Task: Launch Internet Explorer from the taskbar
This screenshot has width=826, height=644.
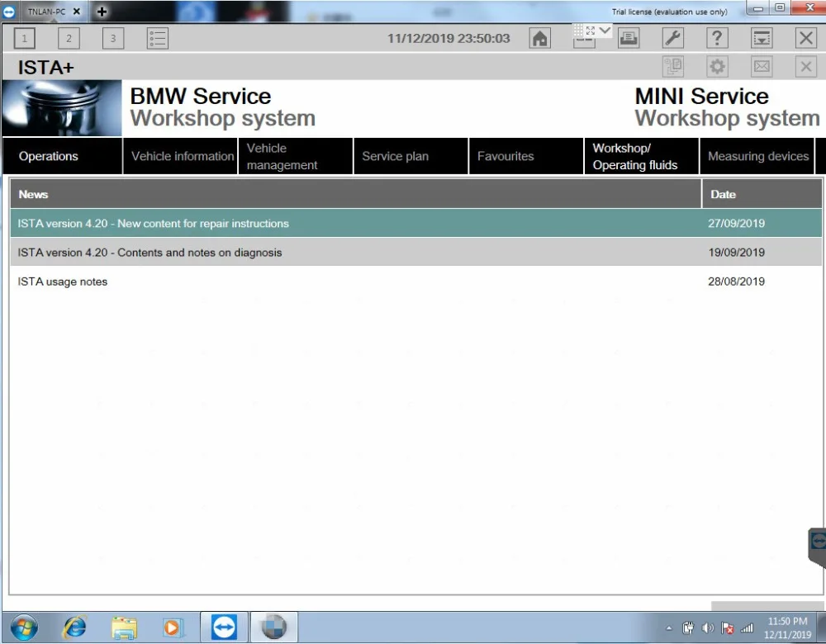Action: pyautogui.click(x=74, y=627)
